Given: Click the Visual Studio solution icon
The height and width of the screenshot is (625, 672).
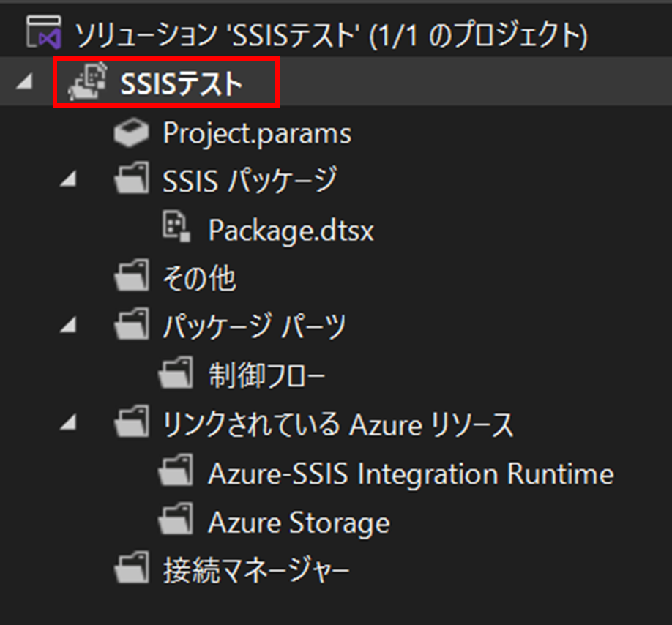Looking at the screenshot, I should point(44,32).
